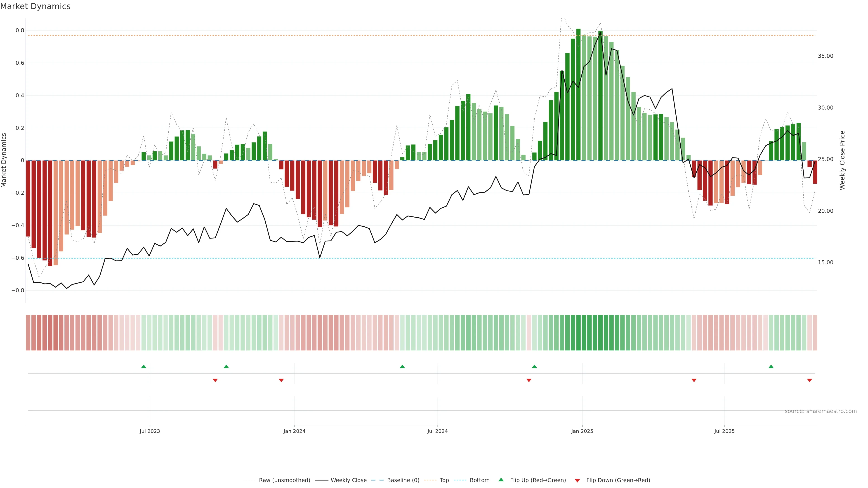Click the source sharemaestro.com text

[821, 411]
